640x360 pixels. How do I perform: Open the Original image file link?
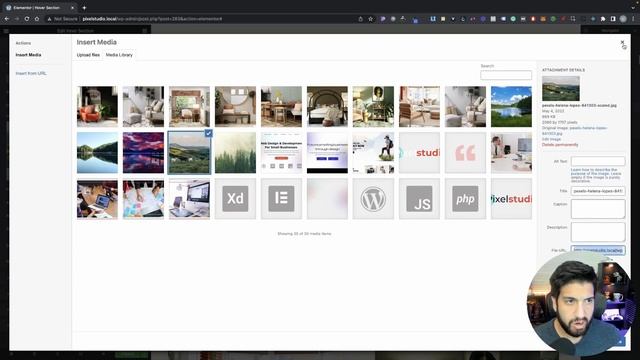[576, 131]
